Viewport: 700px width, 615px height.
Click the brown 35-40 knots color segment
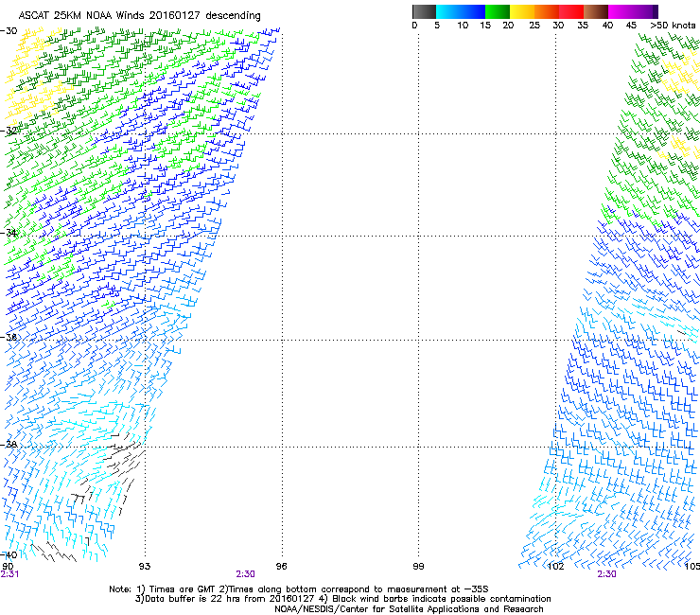point(596,11)
